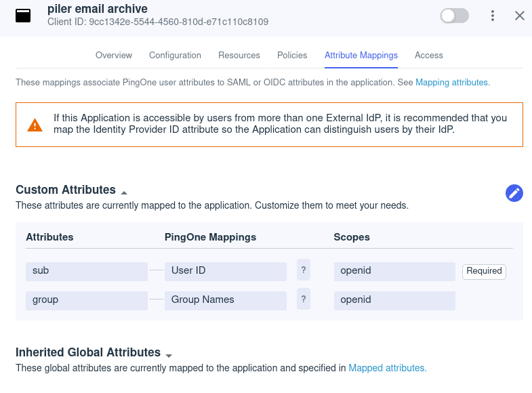
Task: Click the Required badge on sub row
Action: point(484,271)
